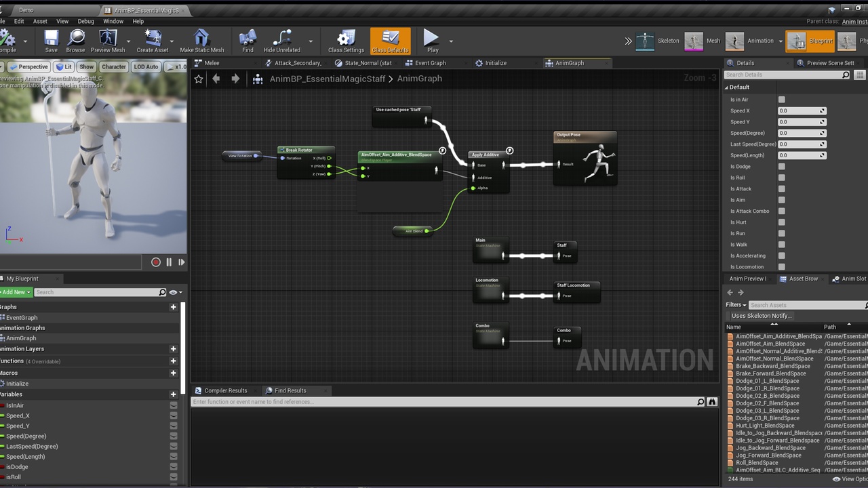The image size is (868, 488).
Task: Add a new variable with plus
Action: tap(173, 394)
